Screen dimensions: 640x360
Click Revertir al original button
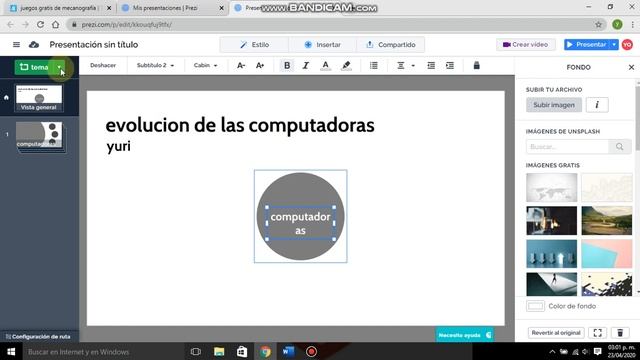coord(556,333)
